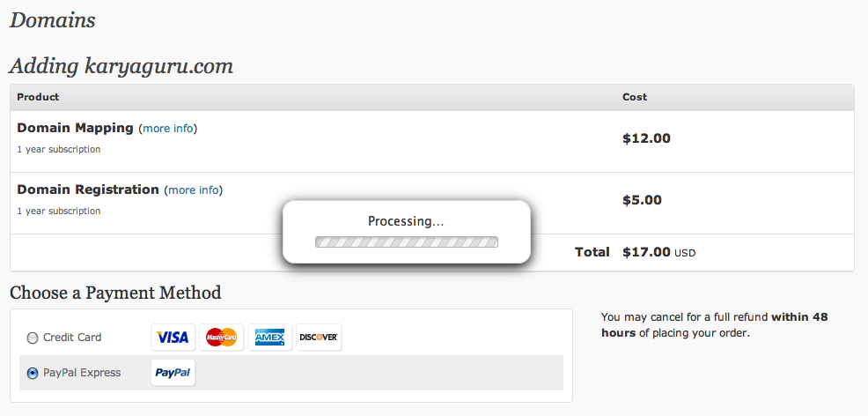This screenshot has height=416, width=868.
Task: Open Domain Mapping more info link
Action: pyautogui.click(x=168, y=129)
